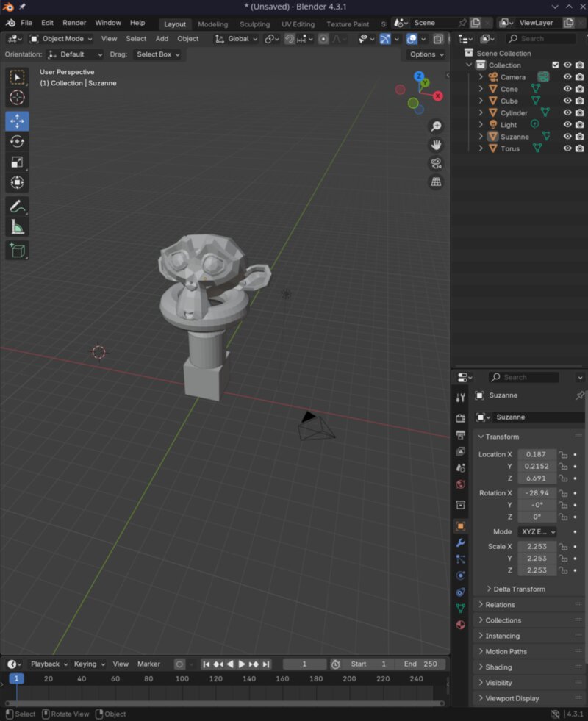Open the View Layer properties tab

[x=461, y=451]
